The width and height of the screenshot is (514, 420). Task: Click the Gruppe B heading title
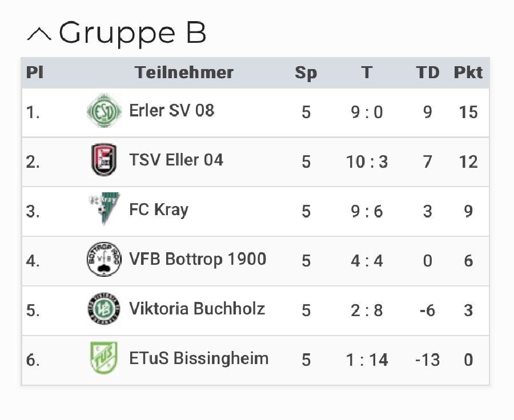tap(132, 33)
